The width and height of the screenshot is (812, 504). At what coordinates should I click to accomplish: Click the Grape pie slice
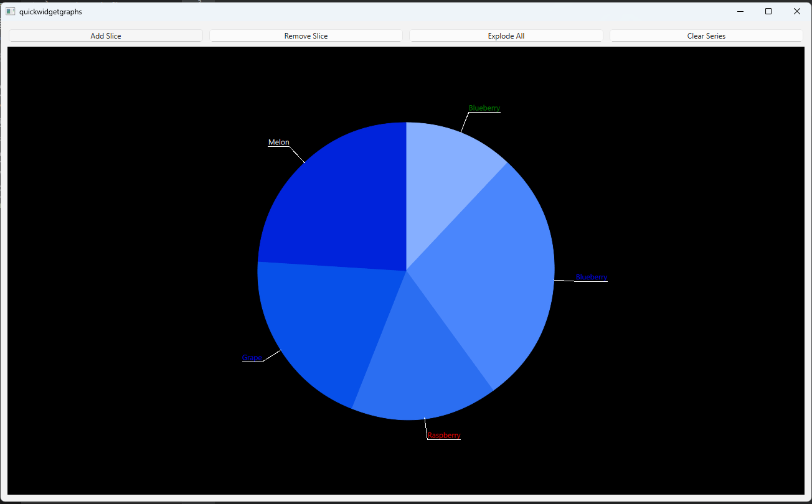point(324,324)
